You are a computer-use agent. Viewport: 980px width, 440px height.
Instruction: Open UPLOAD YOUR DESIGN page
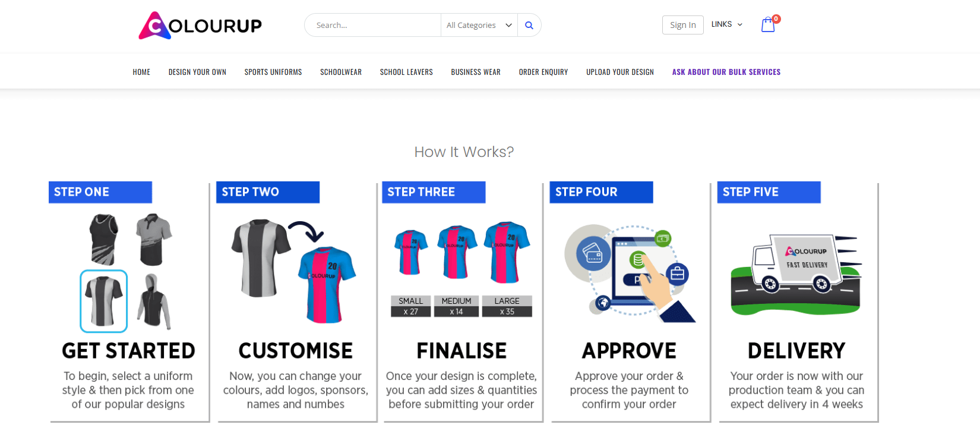[x=620, y=72]
